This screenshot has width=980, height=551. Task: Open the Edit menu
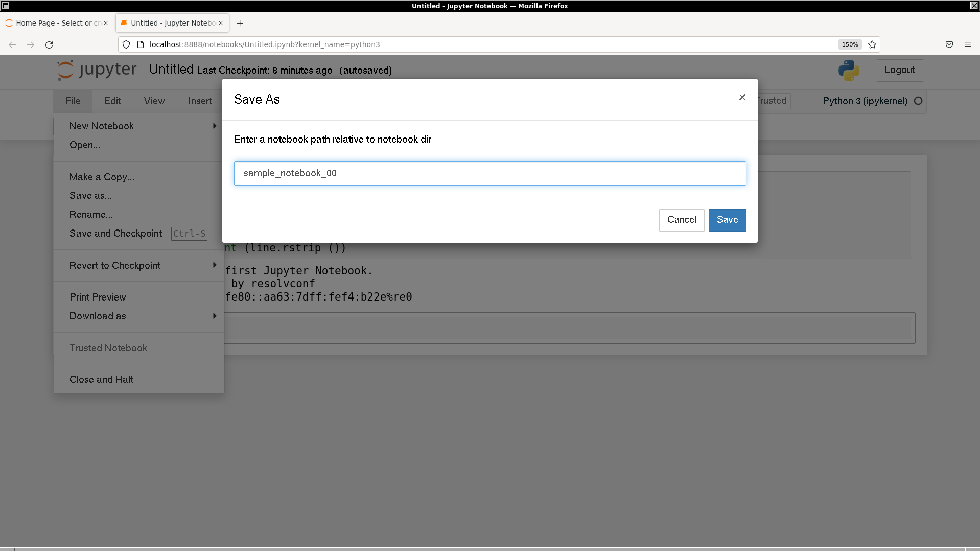click(112, 101)
